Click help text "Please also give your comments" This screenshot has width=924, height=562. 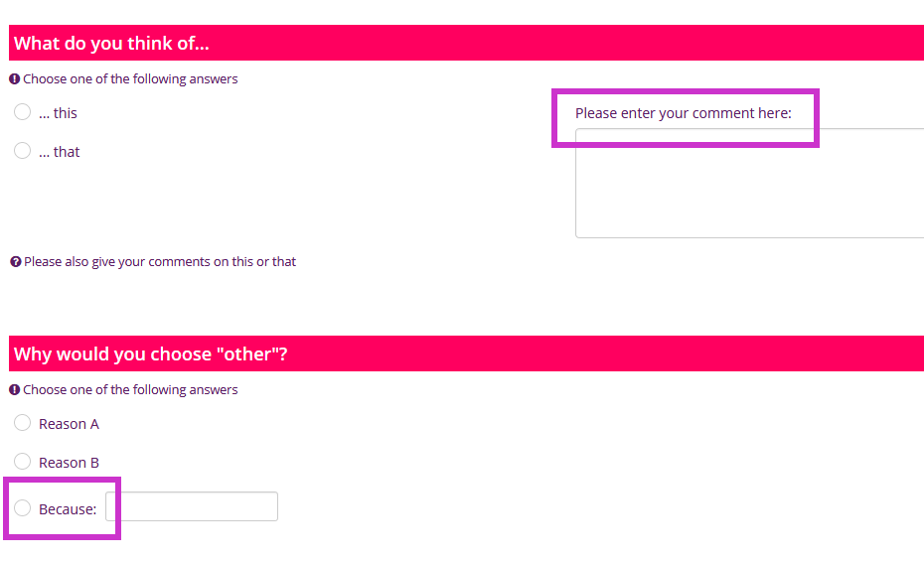[x=160, y=262]
